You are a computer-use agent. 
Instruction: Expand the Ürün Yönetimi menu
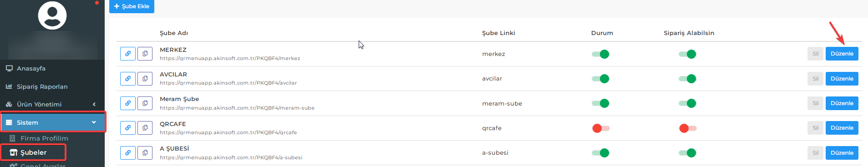click(x=52, y=104)
